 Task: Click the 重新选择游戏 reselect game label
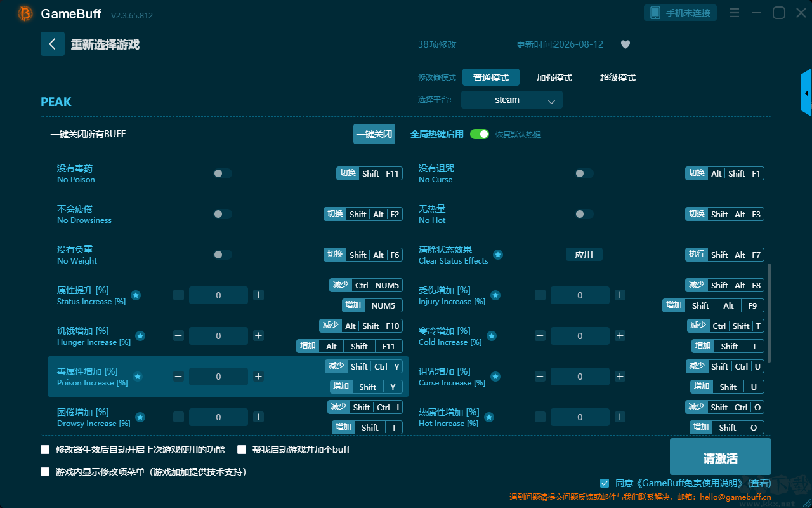[105, 44]
